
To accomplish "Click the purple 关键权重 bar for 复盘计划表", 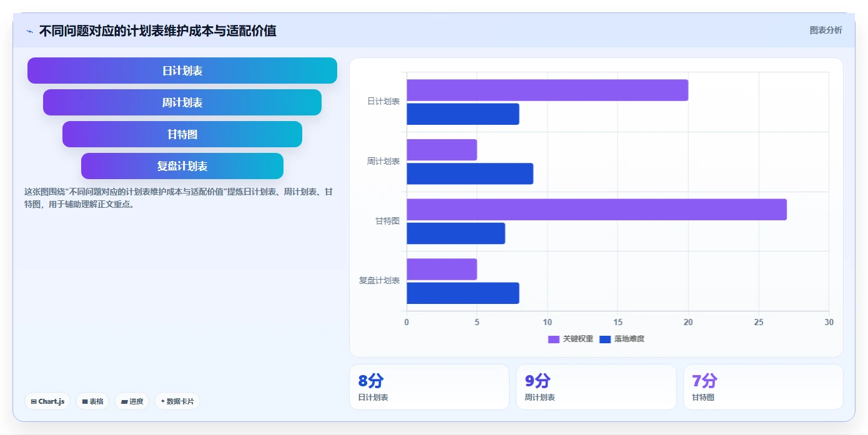I will click(441, 269).
